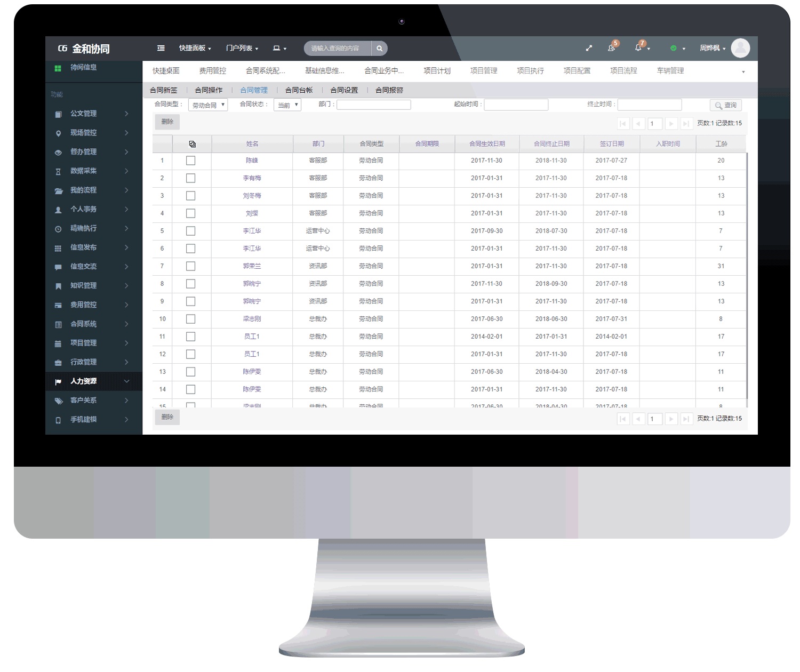Click the user avatar picture
Viewport: 800px width, 672px height.
tap(740, 48)
